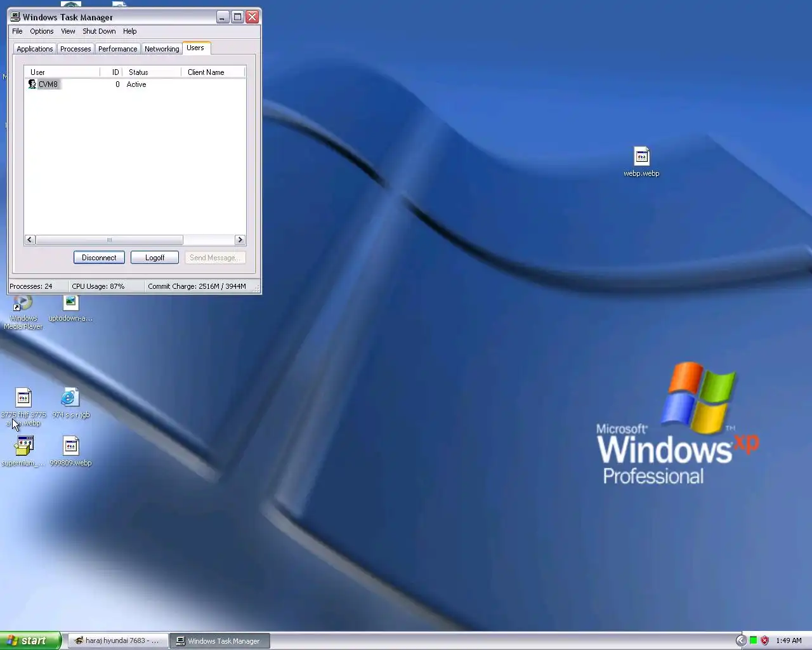
Task: Select the 3775 fhjf webp file icon
Action: [x=23, y=408]
